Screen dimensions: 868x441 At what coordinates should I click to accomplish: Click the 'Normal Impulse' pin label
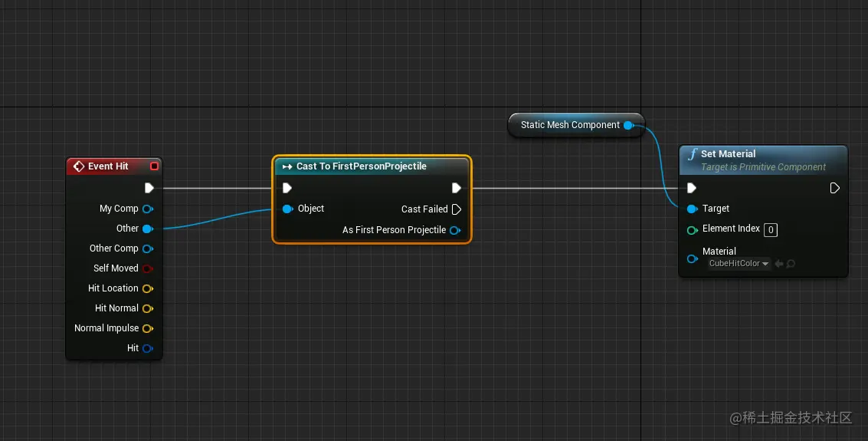pos(106,328)
